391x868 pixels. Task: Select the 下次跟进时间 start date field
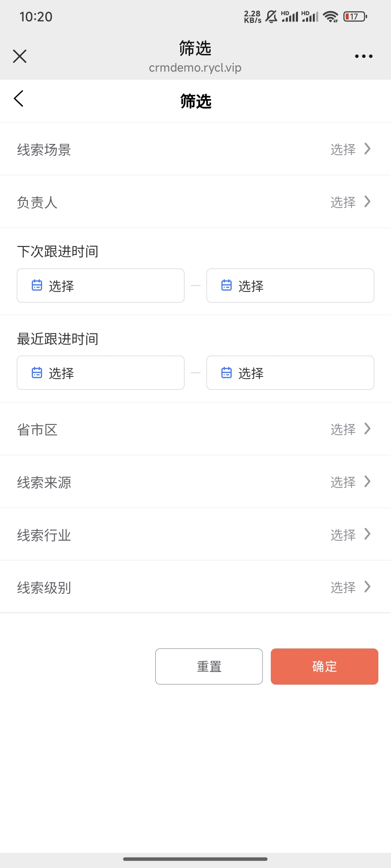coord(101,286)
